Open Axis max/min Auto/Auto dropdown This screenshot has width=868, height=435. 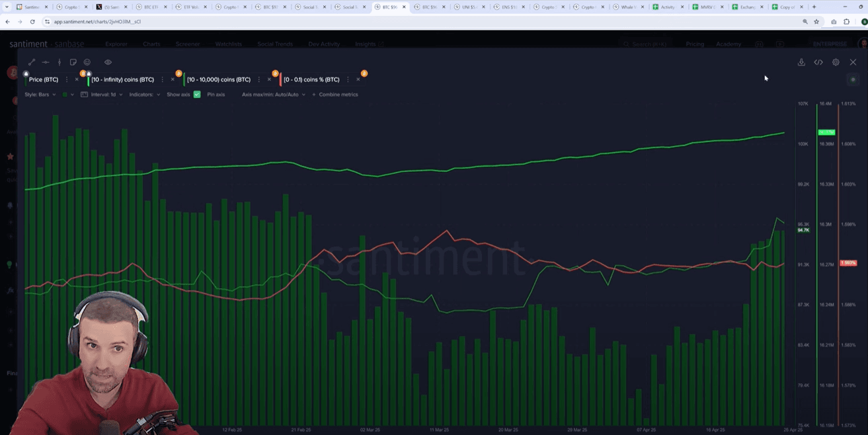point(273,95)
